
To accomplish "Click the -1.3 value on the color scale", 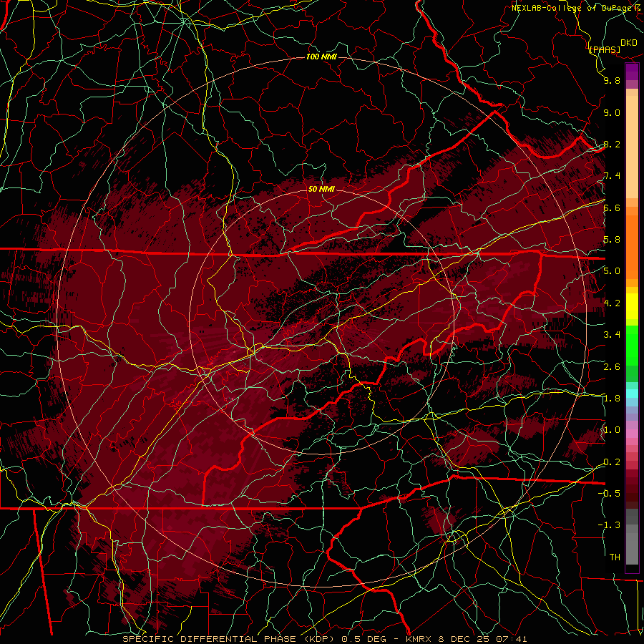I will pos(609,525).
